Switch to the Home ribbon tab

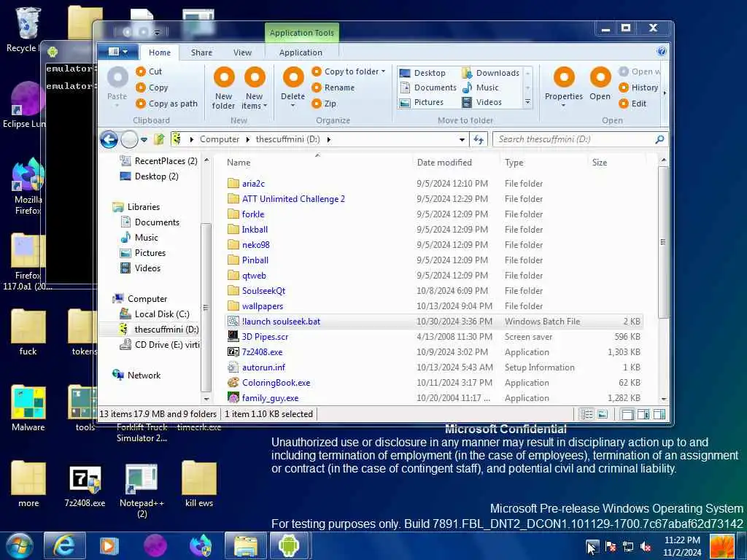(x=160, y=52)
